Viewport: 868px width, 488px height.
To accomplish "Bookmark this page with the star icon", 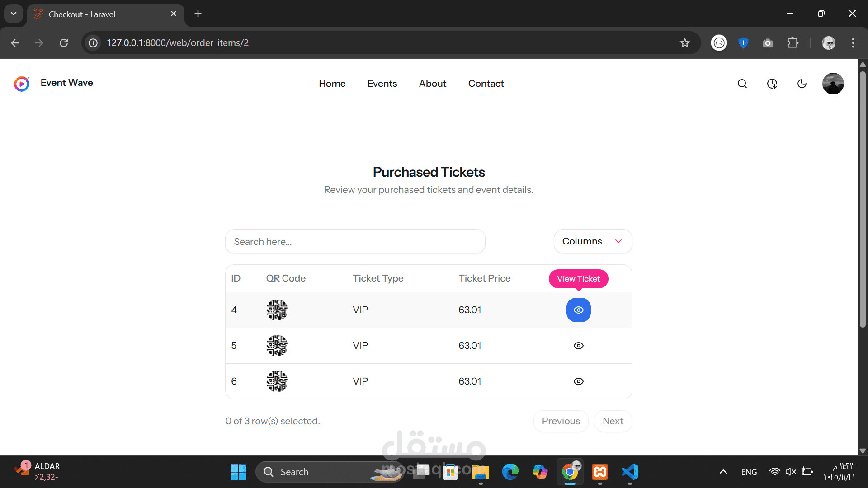I will click(684, 43).
